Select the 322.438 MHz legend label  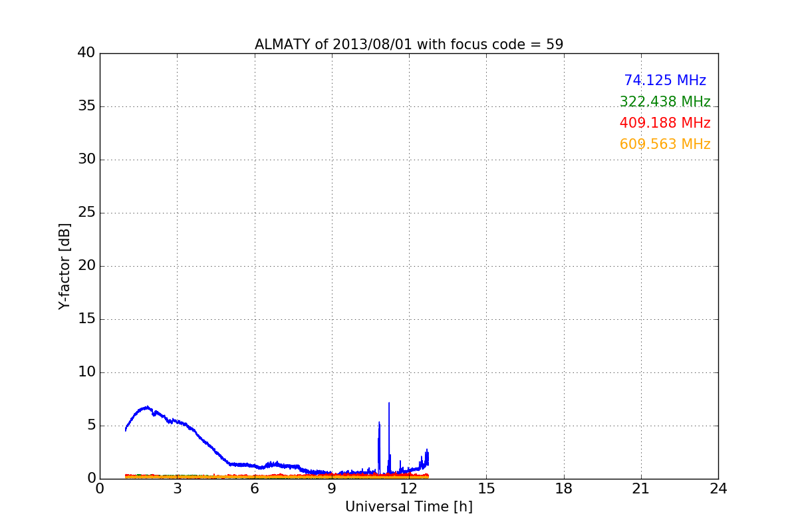point(665,102)
